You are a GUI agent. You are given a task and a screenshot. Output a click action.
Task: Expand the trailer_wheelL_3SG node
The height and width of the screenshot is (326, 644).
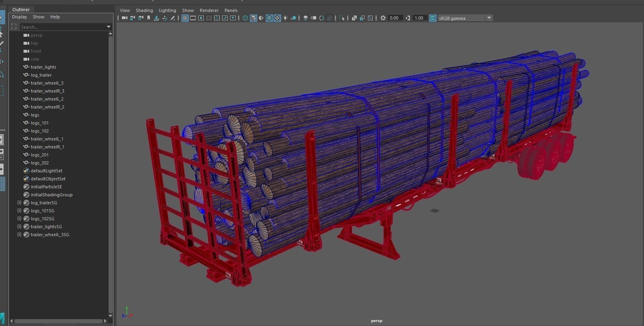coord(19,235)
